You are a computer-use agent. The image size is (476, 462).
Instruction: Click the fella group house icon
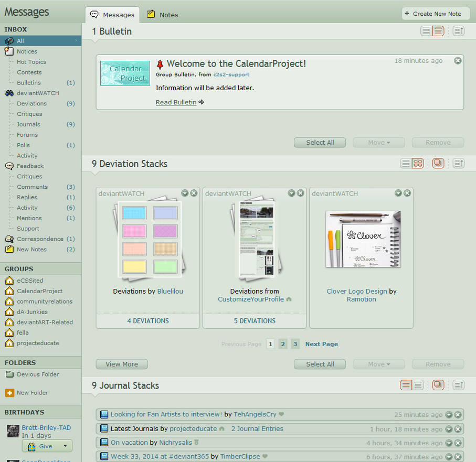(x=9, y=333)
